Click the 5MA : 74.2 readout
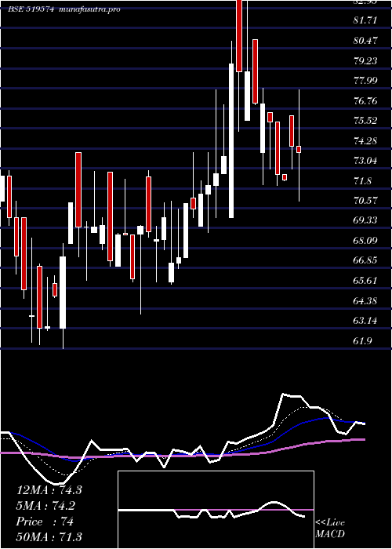The width and height of the screenshot is (392, 549). coord(45,506)
